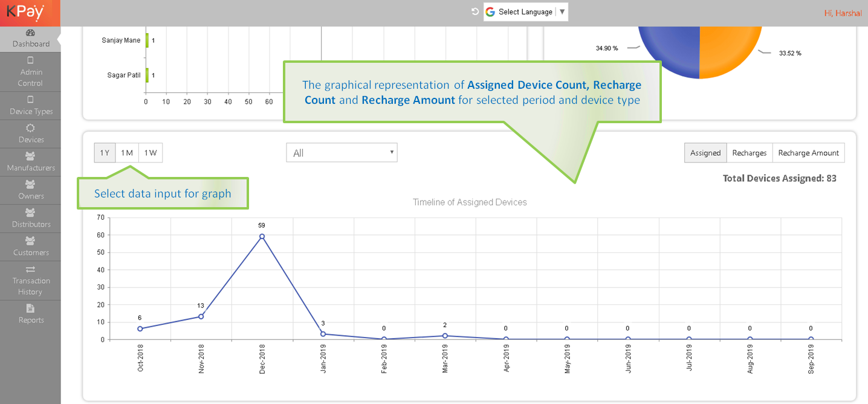Screen dimensions: 868x404
Task: Click the Reports document icon
Action: pos(30,309)
